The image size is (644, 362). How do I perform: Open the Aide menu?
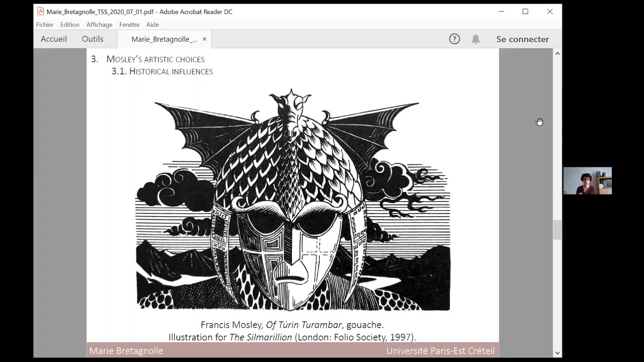pyautogui.click(x=152, y=25)
